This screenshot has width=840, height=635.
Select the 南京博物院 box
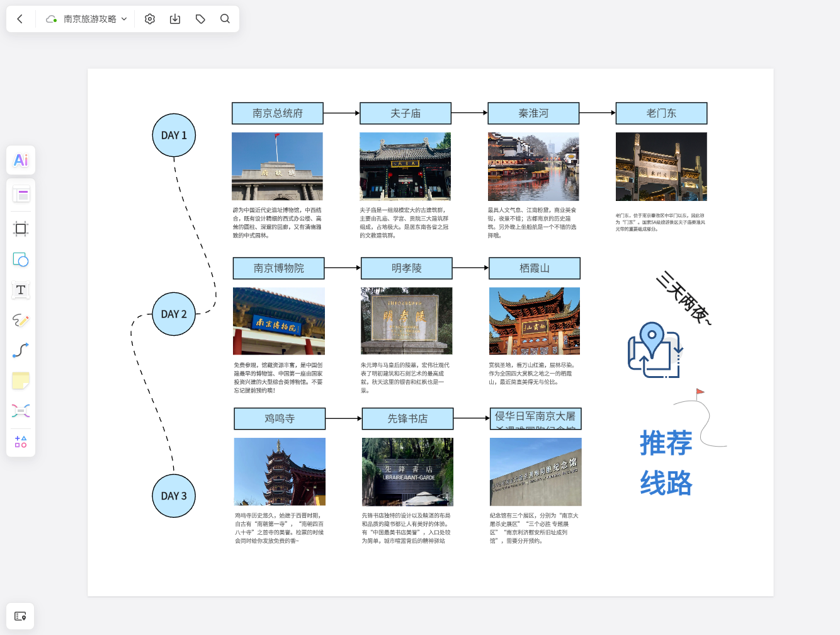pos(279,268)
